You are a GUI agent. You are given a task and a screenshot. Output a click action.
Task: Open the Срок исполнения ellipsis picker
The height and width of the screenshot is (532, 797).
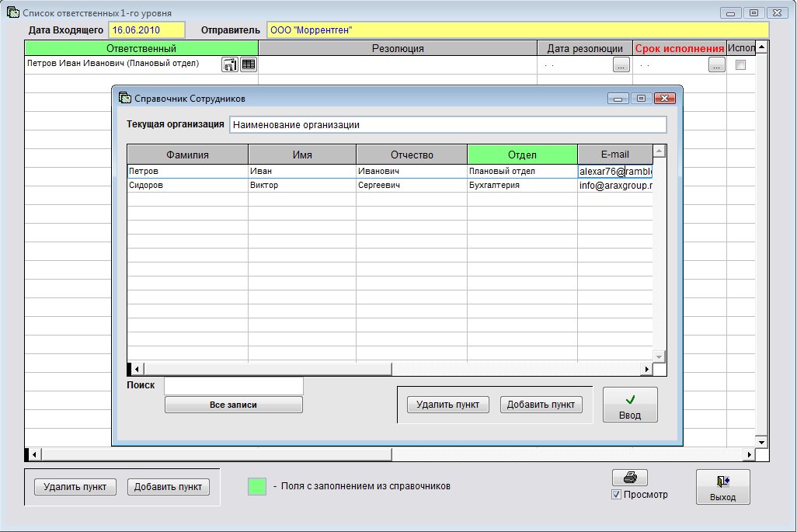[x=716, y=65]
